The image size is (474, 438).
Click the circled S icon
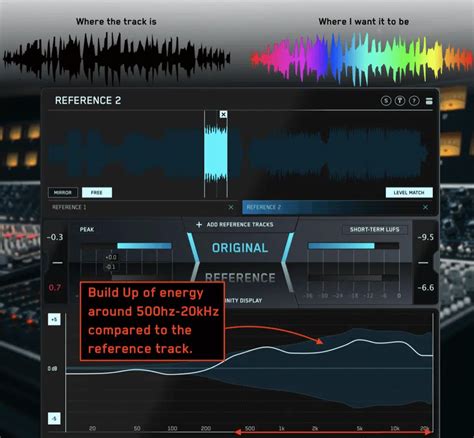point(386,101)
